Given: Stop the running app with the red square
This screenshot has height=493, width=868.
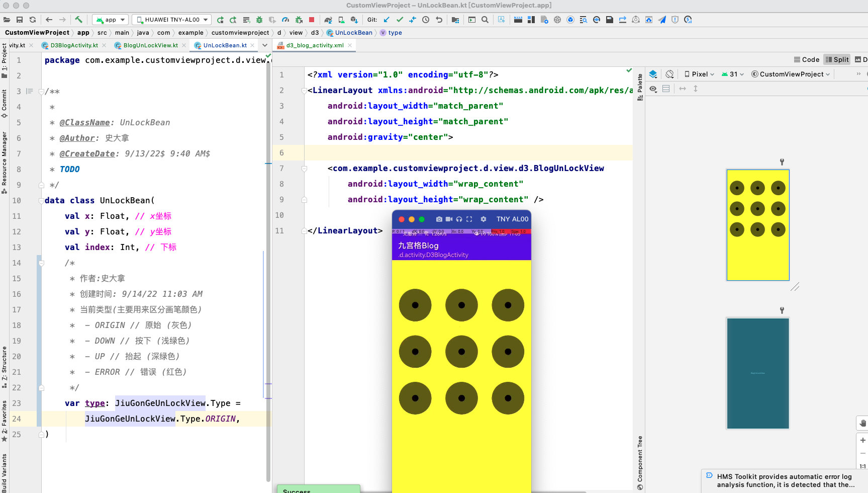Looking at the screenshot, I should pos(312,20).
